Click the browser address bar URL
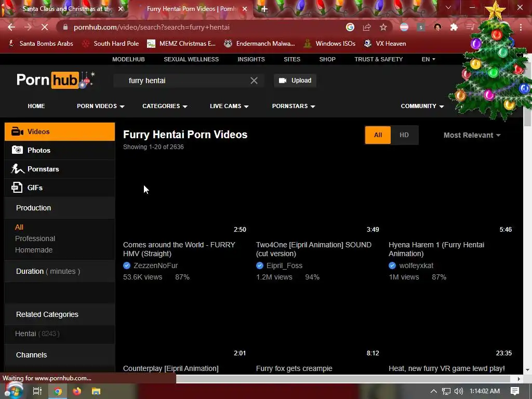 click(152, 27)
